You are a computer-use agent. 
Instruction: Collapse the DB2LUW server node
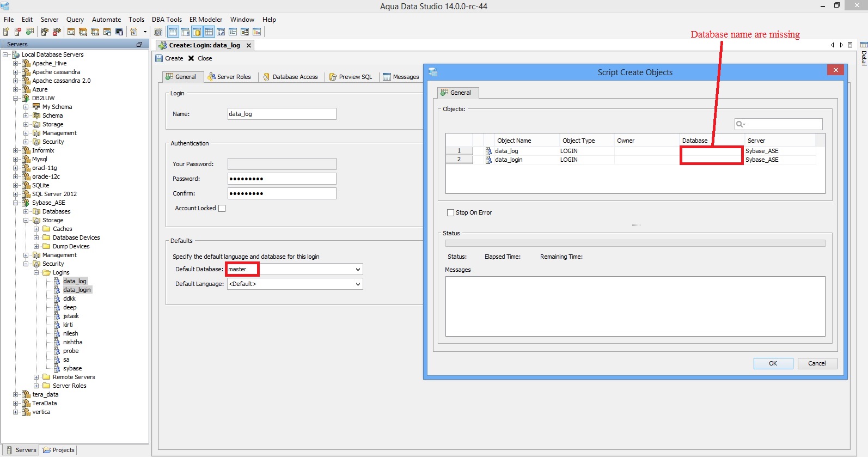(16, 98)
